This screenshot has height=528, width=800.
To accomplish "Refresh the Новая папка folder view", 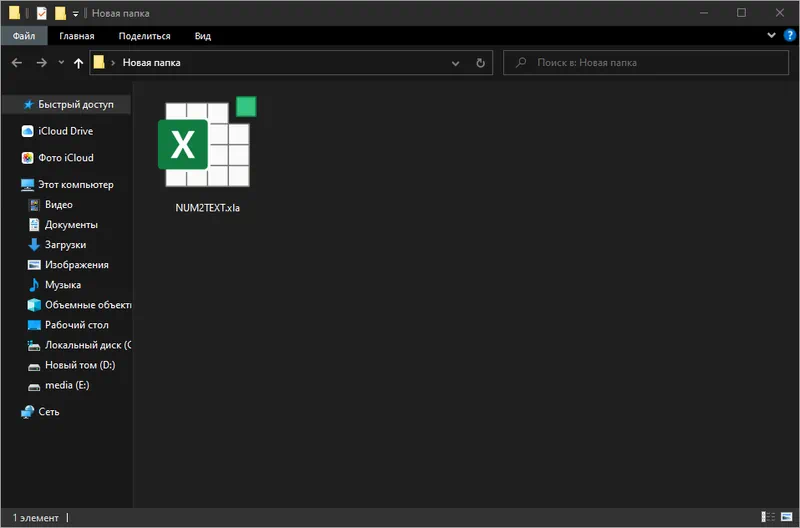I will coord(480,63).
